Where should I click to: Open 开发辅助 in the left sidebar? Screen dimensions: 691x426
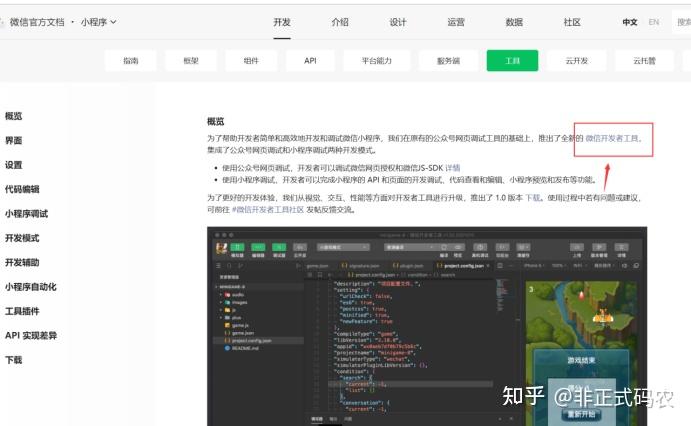pyautogui.click(x=22, y=262)
